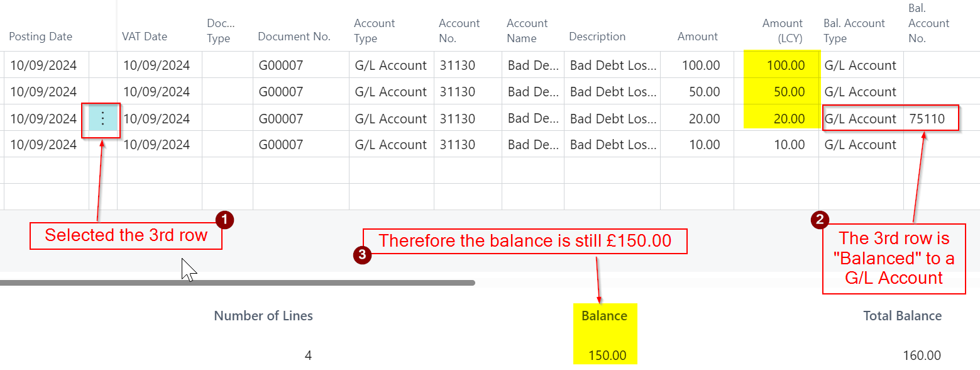Click the Account Name column header
Viewport: 980px width, 370px height.
click(x=527, y=31)
